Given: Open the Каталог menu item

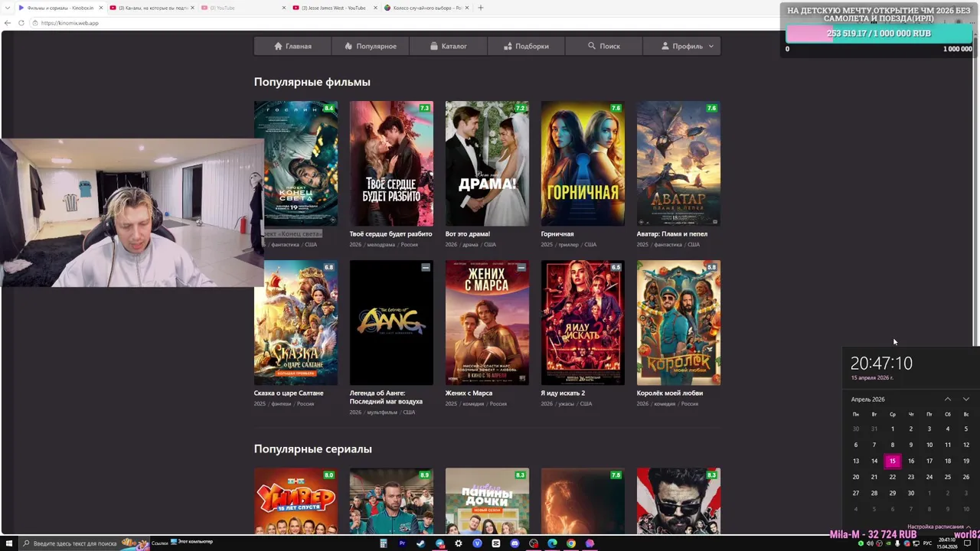Looking at the screenshot, I should tap(448, 46).
